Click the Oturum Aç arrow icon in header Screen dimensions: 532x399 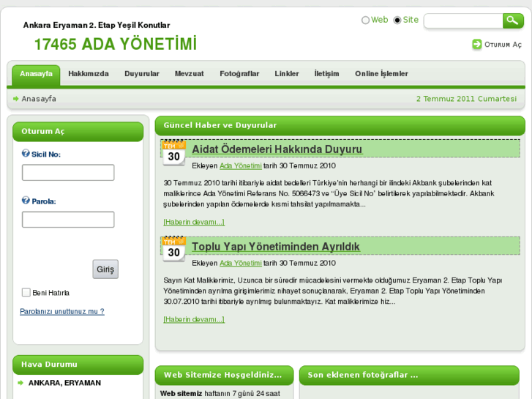click(x=476, y=44)
